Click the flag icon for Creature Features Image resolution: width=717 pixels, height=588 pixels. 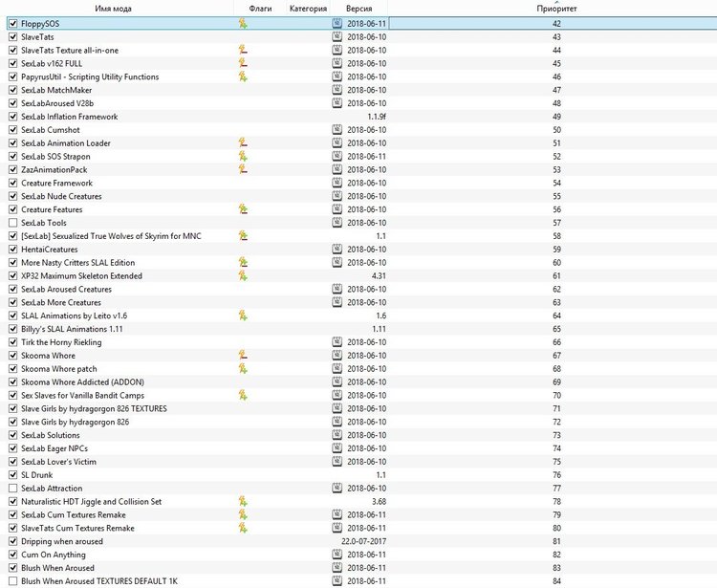[x=243, y=209]
